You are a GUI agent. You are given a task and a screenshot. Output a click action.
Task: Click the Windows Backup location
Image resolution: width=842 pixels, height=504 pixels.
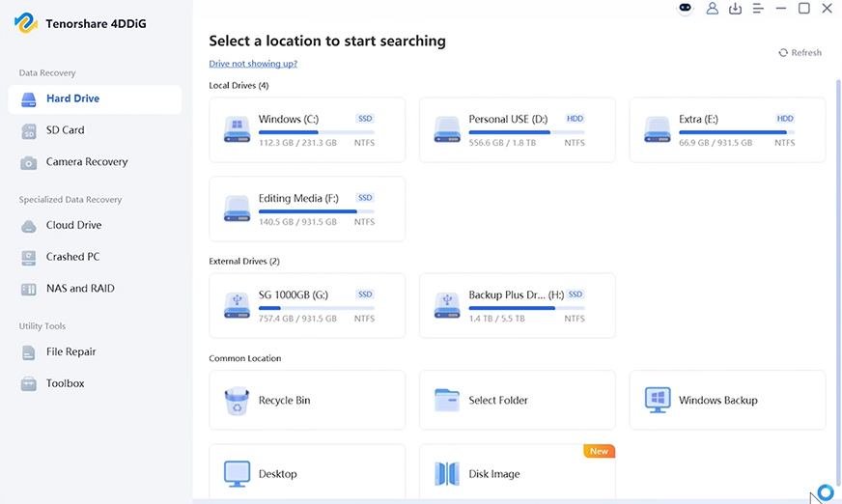(x=728, y=400)
